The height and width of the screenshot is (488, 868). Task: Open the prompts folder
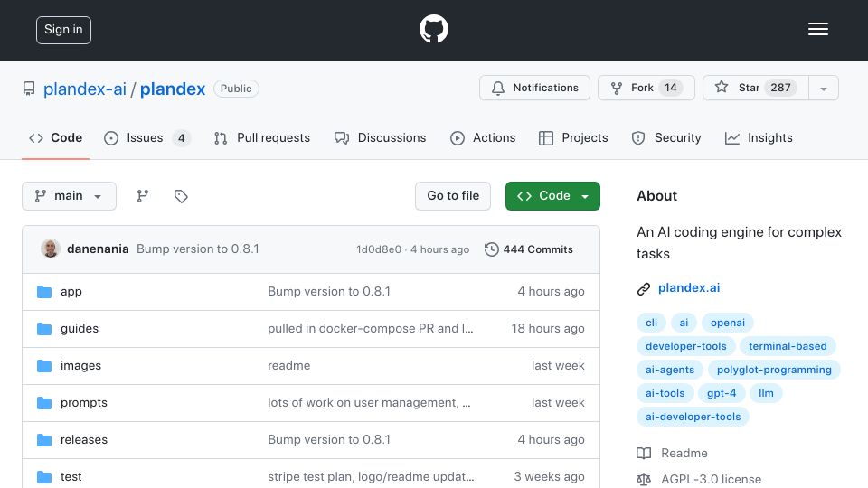click(84, 403)
